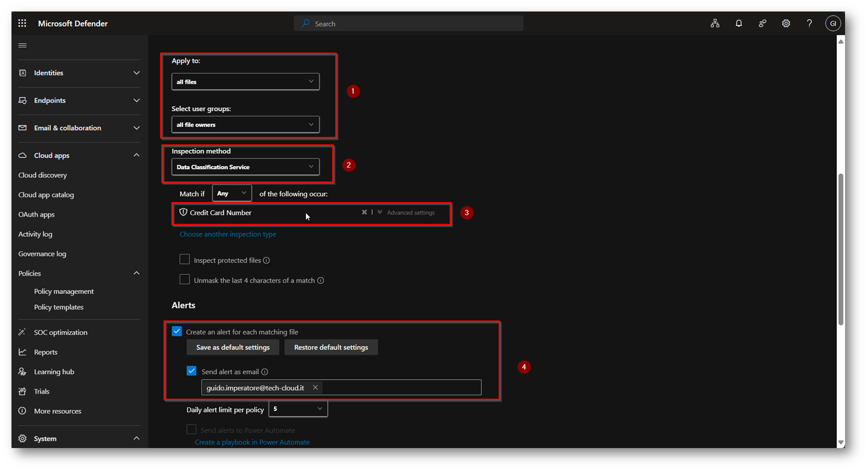Show info for Send alert as email
868x471 pixels.
tap(265, 372)
